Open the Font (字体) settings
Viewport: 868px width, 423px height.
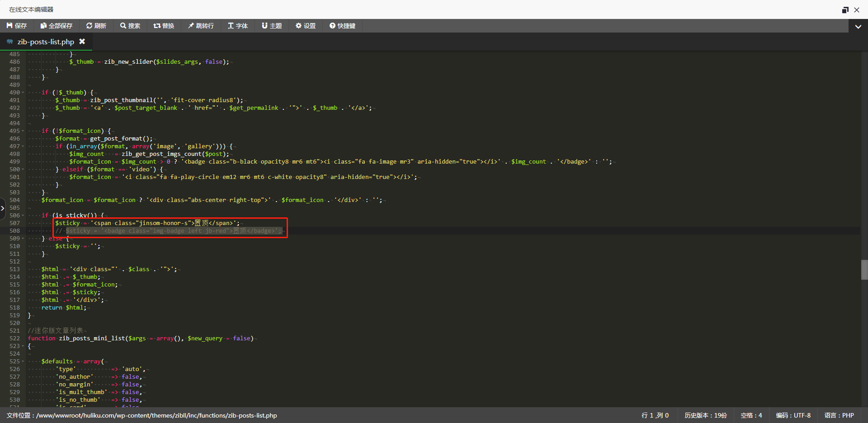[238, 26]
